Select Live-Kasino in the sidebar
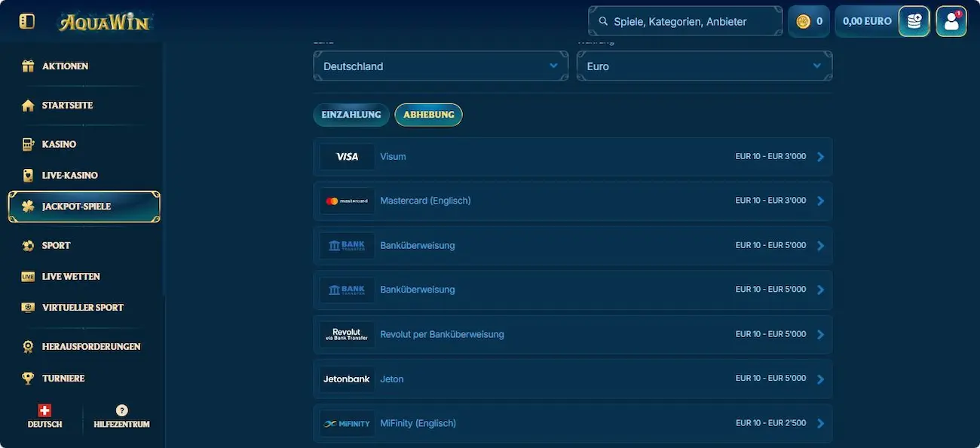 click(70, 176)
